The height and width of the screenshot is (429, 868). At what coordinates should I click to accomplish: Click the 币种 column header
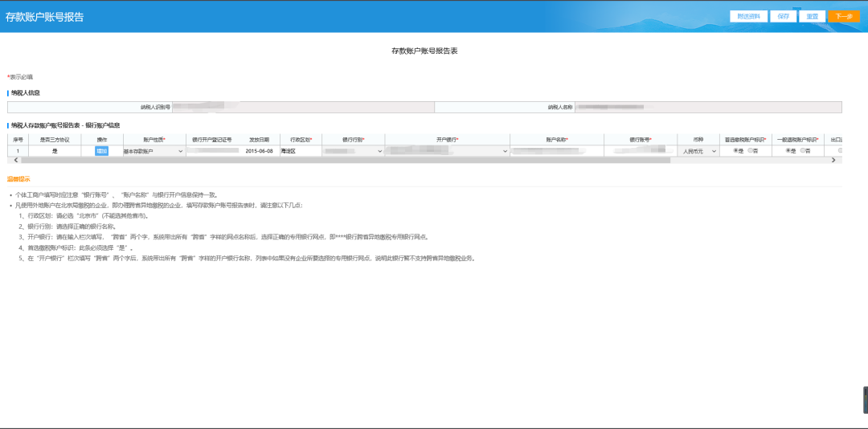coord(698,140)
